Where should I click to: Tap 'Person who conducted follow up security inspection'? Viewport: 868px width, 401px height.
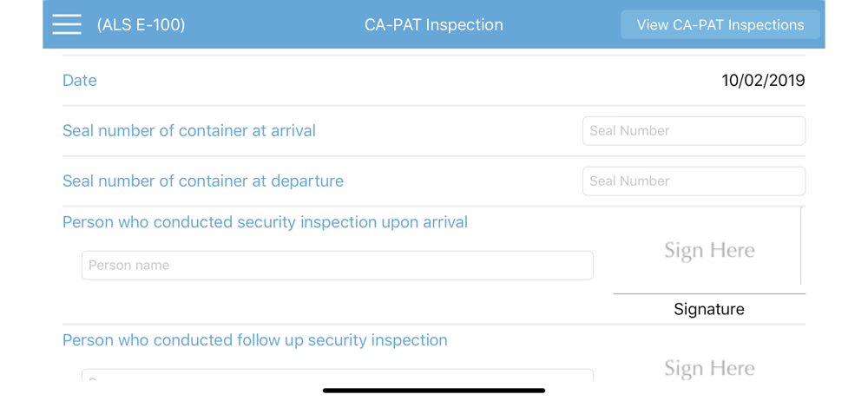[x=254, y=340]
